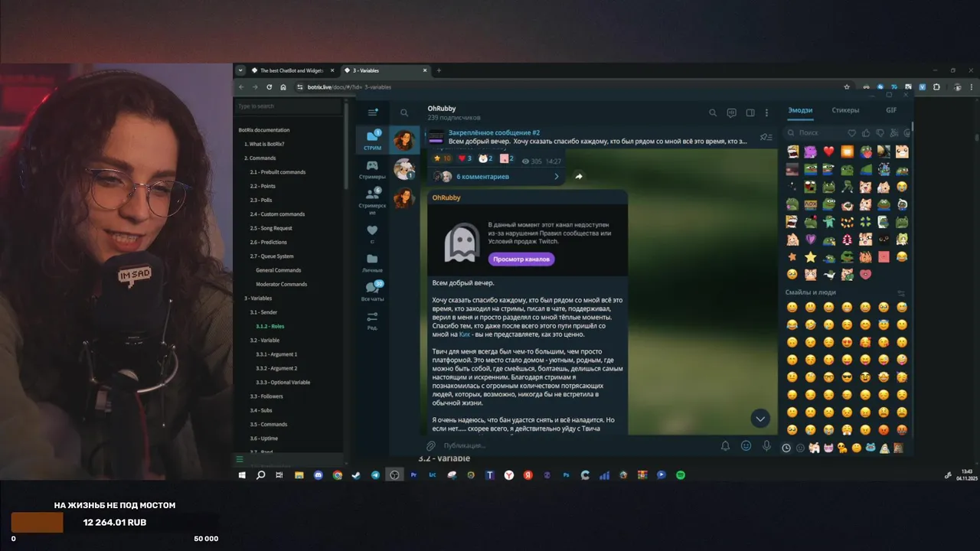Pick the purple heart emoji
This screenshot has height=551, width=980.
(x=810, y=240)
